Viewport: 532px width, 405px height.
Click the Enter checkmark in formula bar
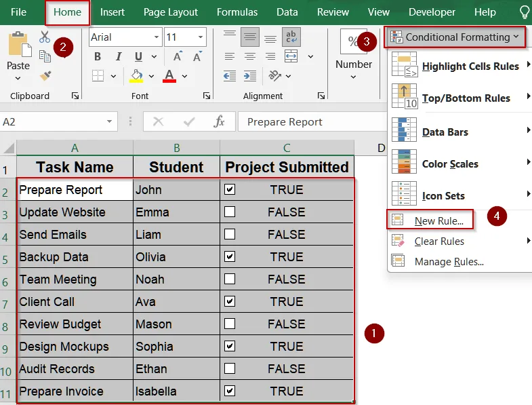click(x=189, y=121)
